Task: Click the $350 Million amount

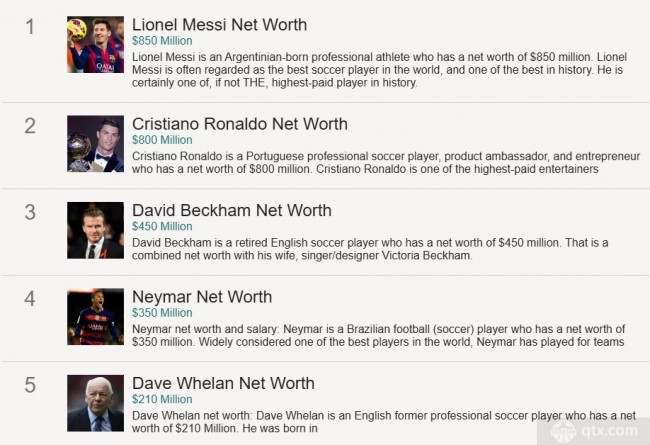Action: [x=162, y=313]
